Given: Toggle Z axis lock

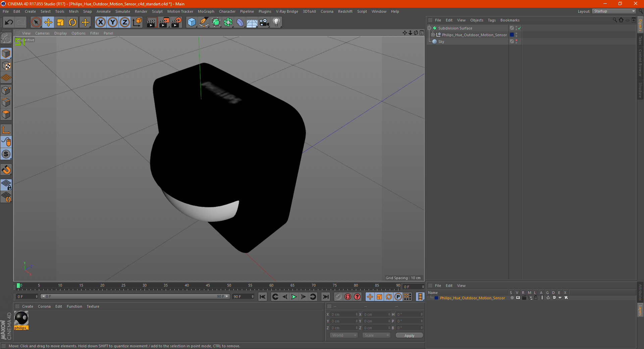Looking at the screenshot, I should click(125, 22).
